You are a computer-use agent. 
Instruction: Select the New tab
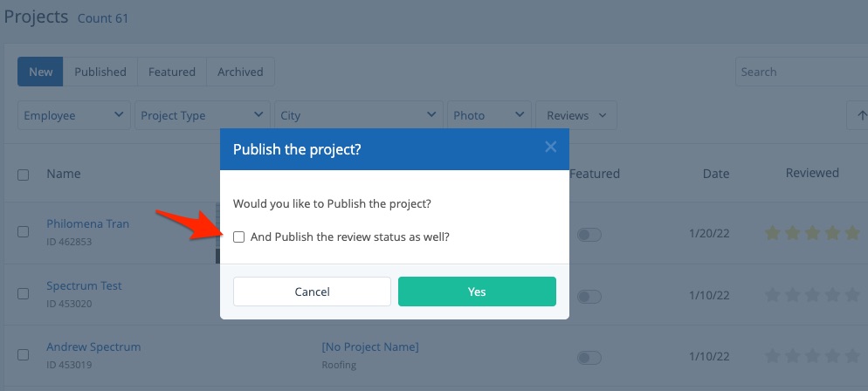coord(41,72)
